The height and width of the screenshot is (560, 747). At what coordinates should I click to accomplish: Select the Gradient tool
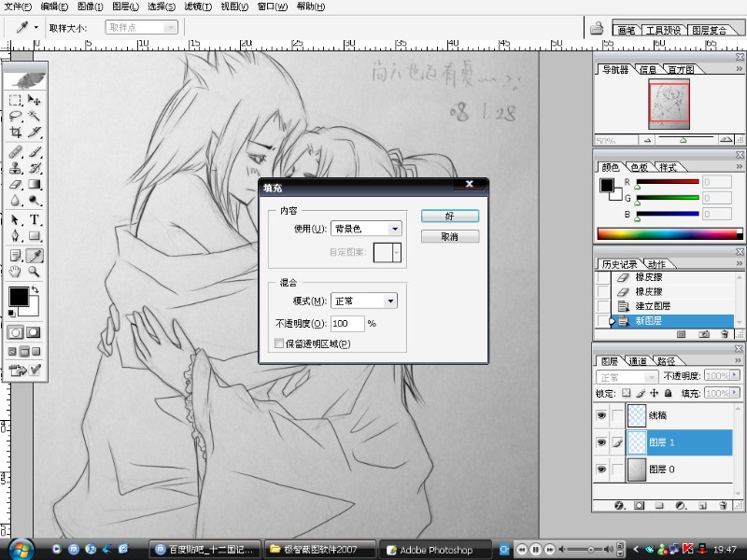click(34, 184)
